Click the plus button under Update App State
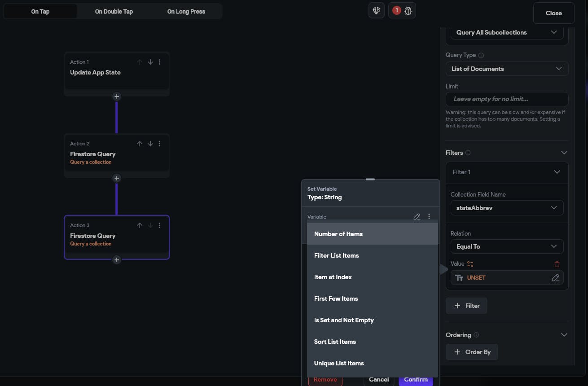The width and height of the screenshot is (588, 386). [117, 96]
